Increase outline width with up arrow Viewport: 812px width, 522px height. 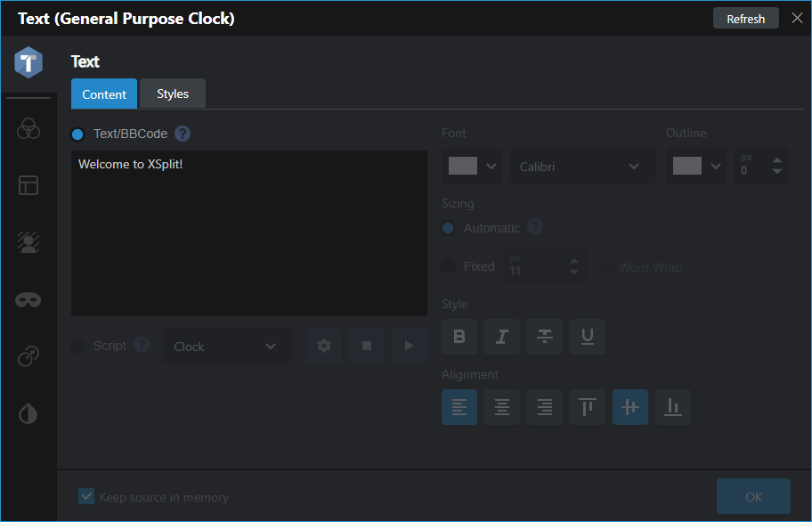point(776,160)
